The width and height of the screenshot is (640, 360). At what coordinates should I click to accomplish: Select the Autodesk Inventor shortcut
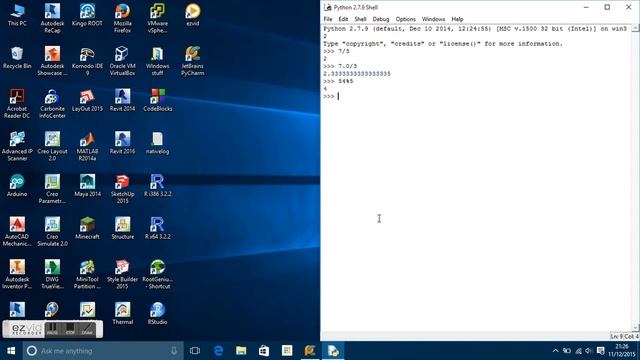pyautogui.click(x=17, y=274)
